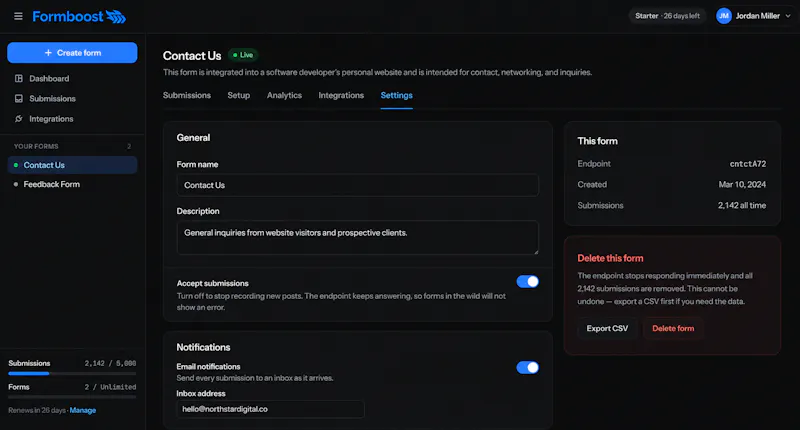Click the Manage plan link
The height and width of the screenshot is (430, 800).
click(x=83, y=410)
